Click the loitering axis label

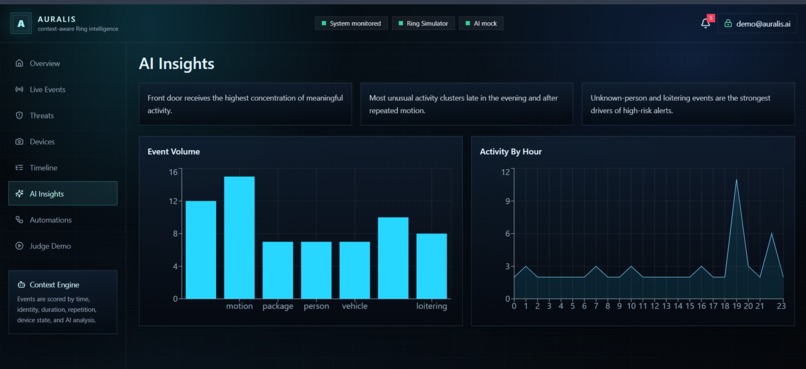pos(432,306)
